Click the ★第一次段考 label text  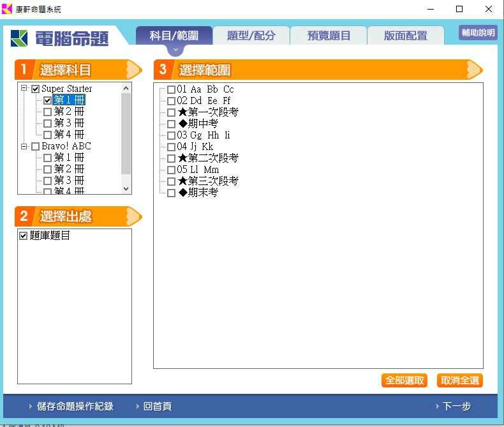coord(208,112)
